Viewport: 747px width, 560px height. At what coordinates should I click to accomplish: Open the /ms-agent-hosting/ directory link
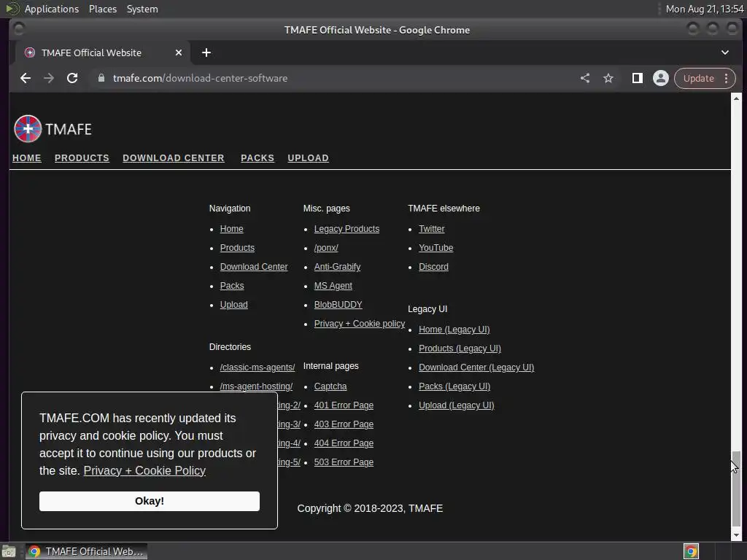point(256,386)
